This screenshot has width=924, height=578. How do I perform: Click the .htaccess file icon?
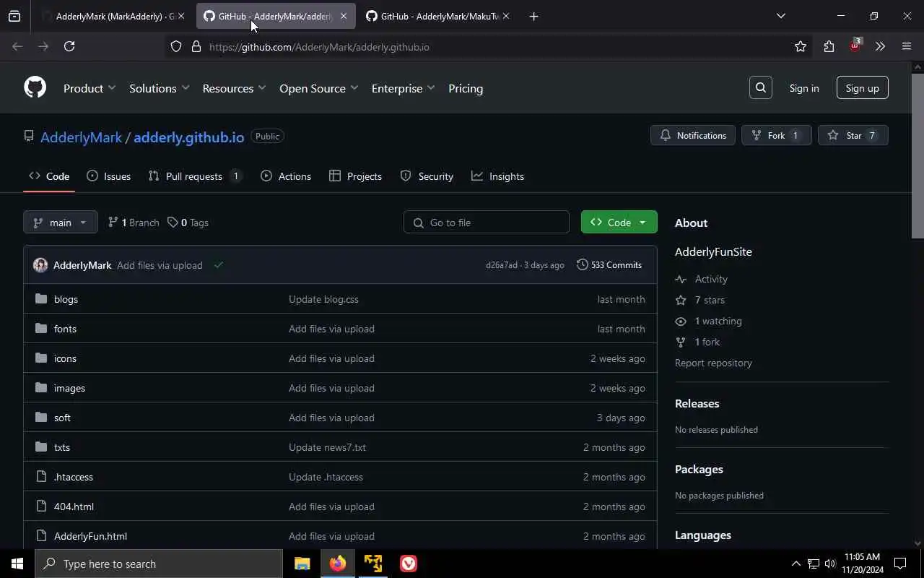click(x=41, y=477)
